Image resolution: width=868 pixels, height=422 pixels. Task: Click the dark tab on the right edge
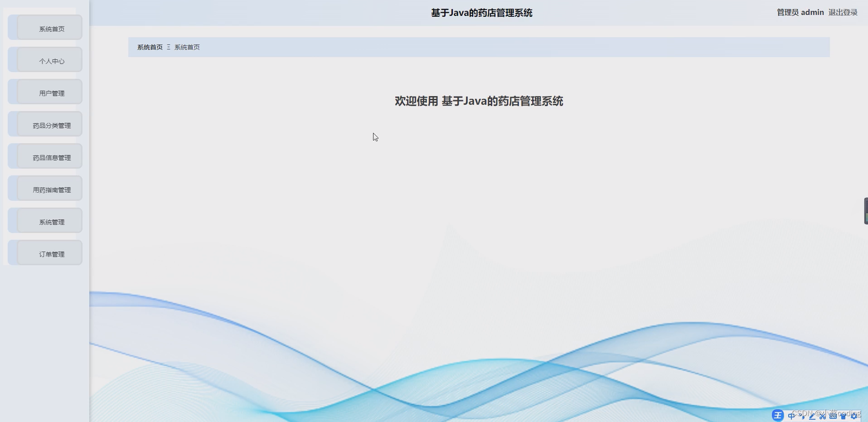coord(866,211)
